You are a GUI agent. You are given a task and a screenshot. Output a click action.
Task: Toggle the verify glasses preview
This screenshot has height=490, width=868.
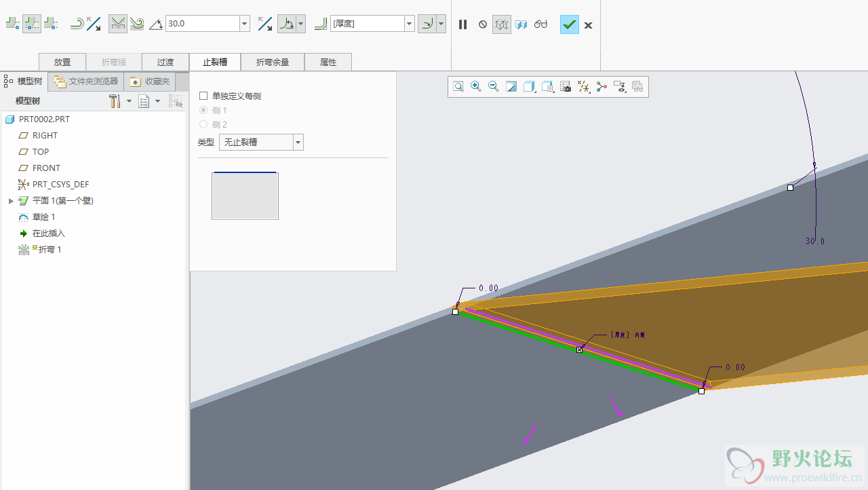540,24
